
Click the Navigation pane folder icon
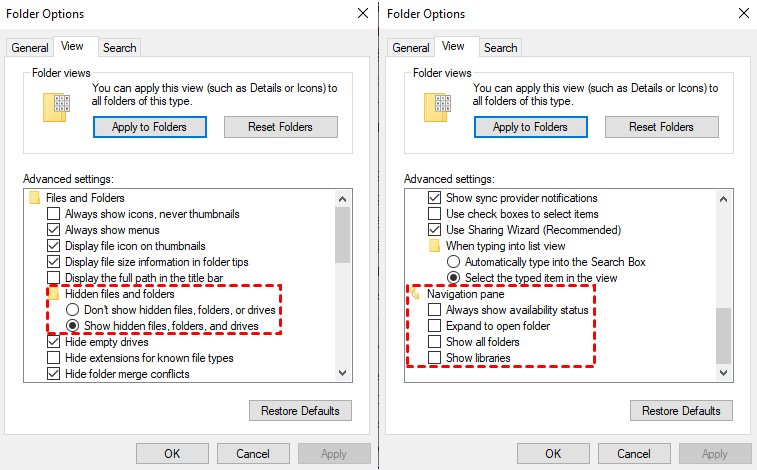(417, 294)
